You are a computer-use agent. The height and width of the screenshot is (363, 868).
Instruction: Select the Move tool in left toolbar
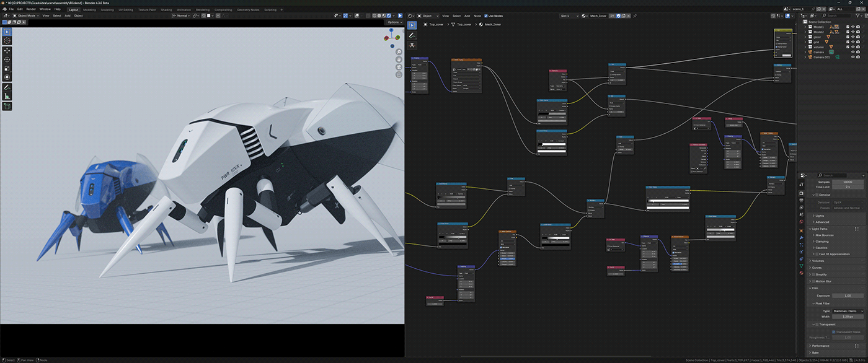pos(7,51)
